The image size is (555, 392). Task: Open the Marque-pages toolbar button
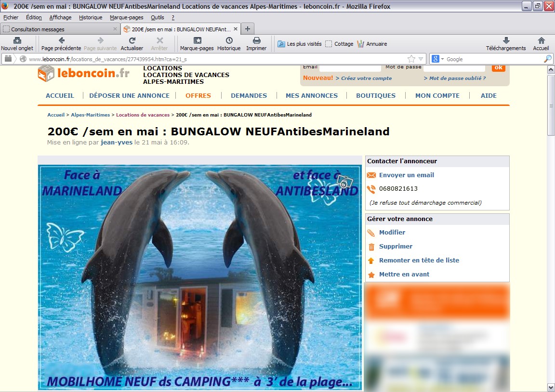(x=197, y=44)
